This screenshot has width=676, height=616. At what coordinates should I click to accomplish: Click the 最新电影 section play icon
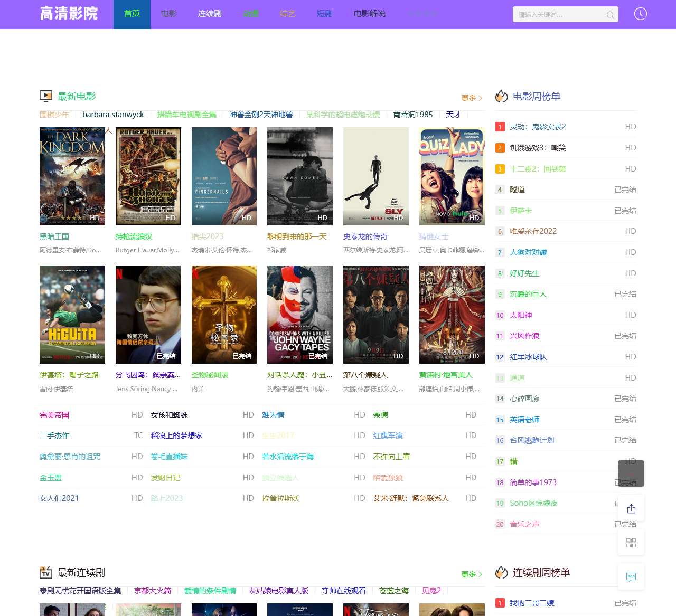point(46,96)
